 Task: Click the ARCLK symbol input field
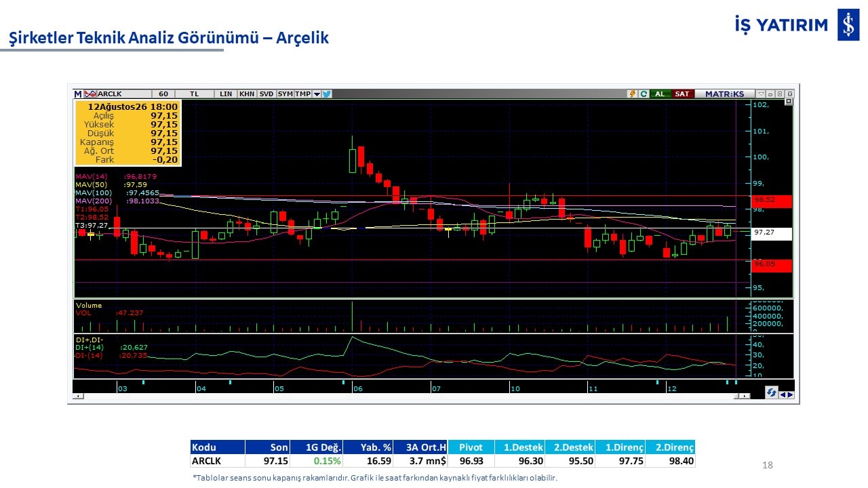[x=123, y=94]
